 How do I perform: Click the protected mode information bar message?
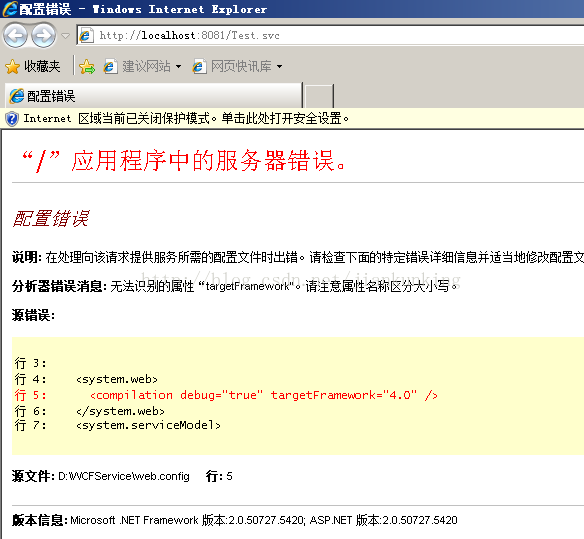tap(186, 118)
